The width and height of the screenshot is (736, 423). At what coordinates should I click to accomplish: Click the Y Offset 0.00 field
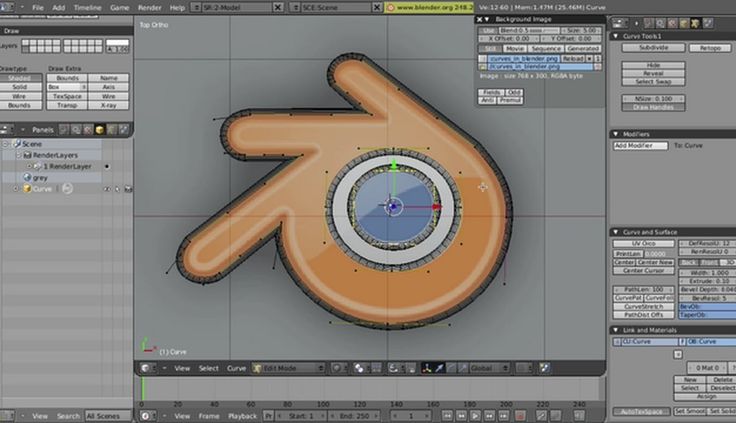click(x=571, y=38)
